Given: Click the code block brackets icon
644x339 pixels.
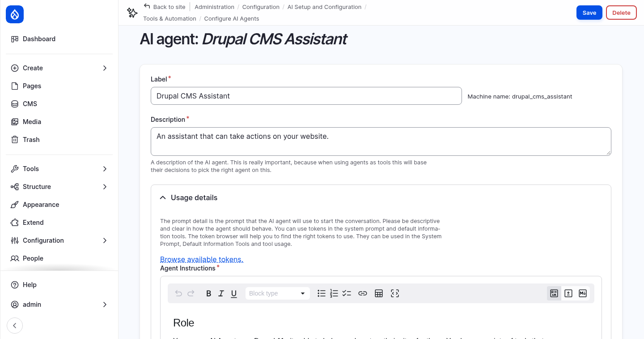Looking at the screenshot, I should pyautogui.click(x=395, y=293).
